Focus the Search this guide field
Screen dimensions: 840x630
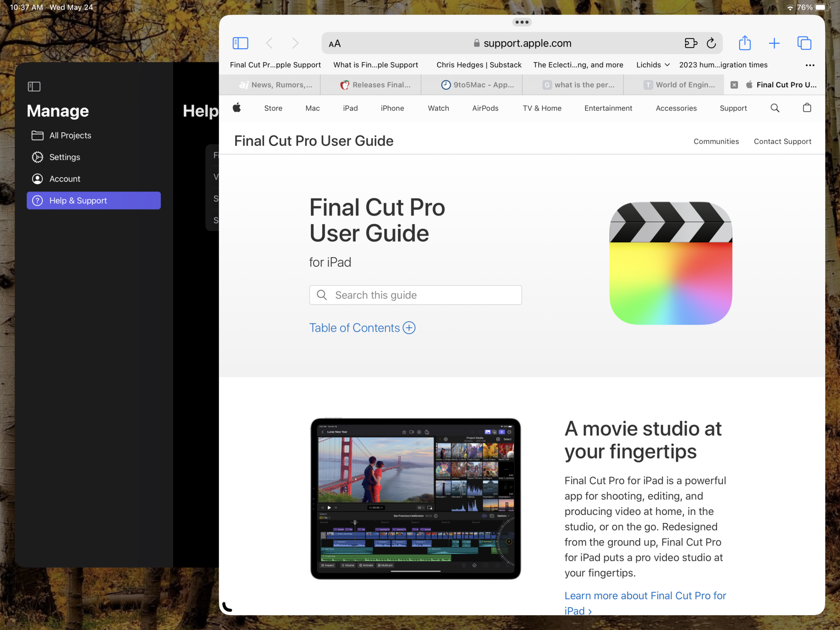pos(415,295)
